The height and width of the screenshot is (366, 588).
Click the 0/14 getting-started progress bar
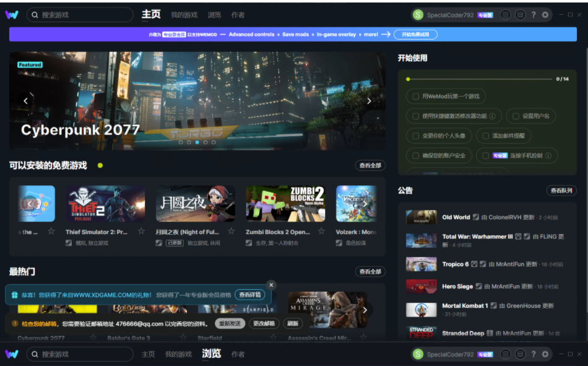(480, 79)
